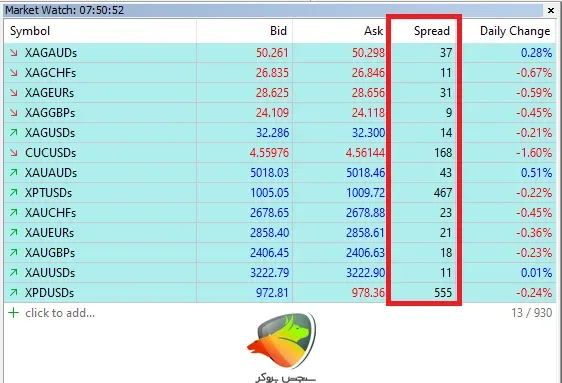
Task: Click the XAUUSDs daily change 0.01%
Action: (536, 273)
